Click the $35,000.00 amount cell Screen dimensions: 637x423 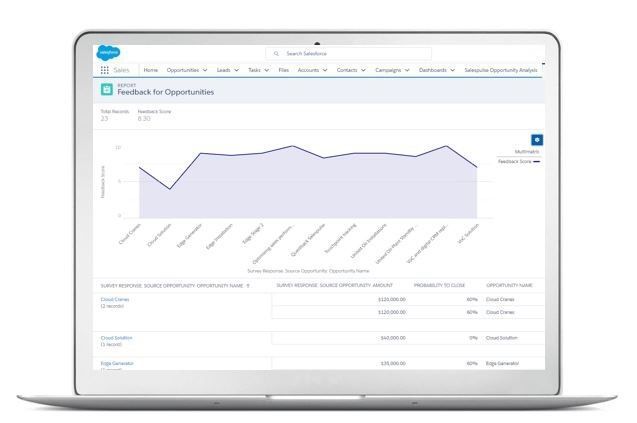(393, 364)
